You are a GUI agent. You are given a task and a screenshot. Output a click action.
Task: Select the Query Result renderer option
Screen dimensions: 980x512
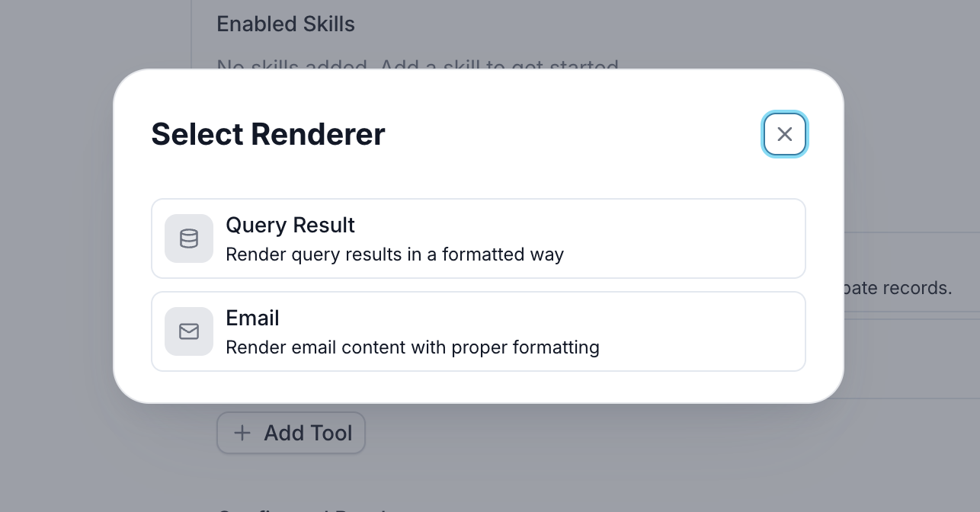tap(478, 238)
